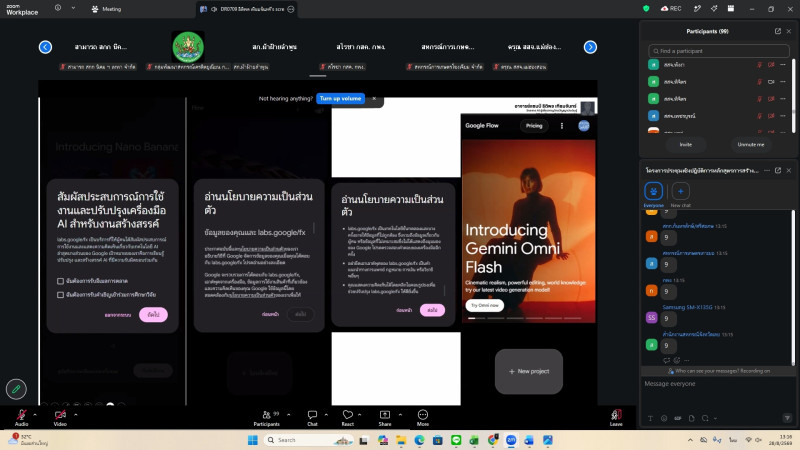Screen dimensions: 800x450
Task: Pop out the chat panel
Action: click(778, 170)
